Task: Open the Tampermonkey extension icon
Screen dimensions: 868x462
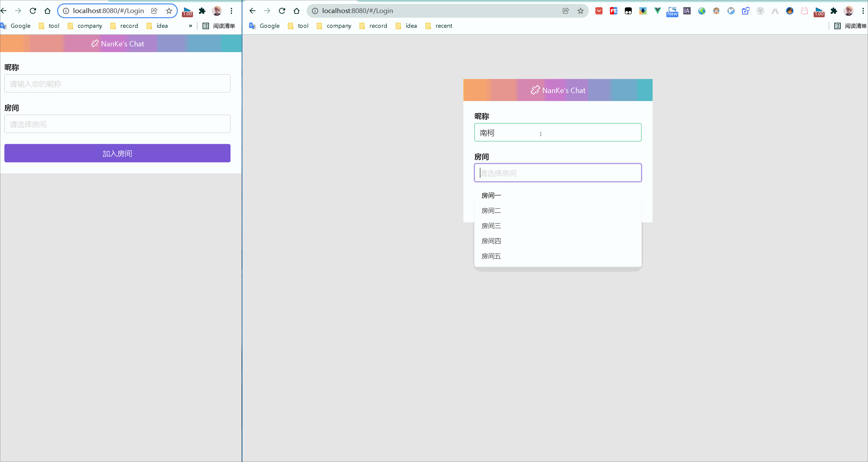Action: tap(628, 11)
